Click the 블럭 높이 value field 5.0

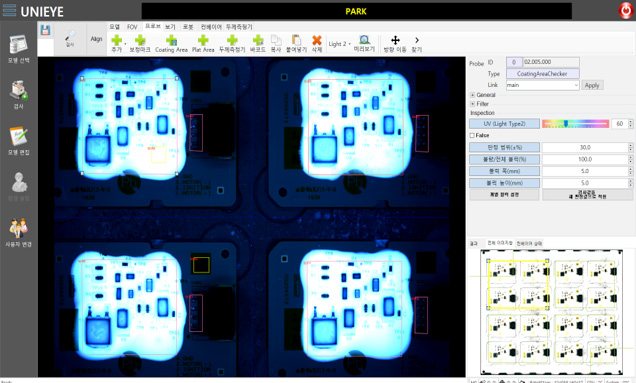coord(585,183)
